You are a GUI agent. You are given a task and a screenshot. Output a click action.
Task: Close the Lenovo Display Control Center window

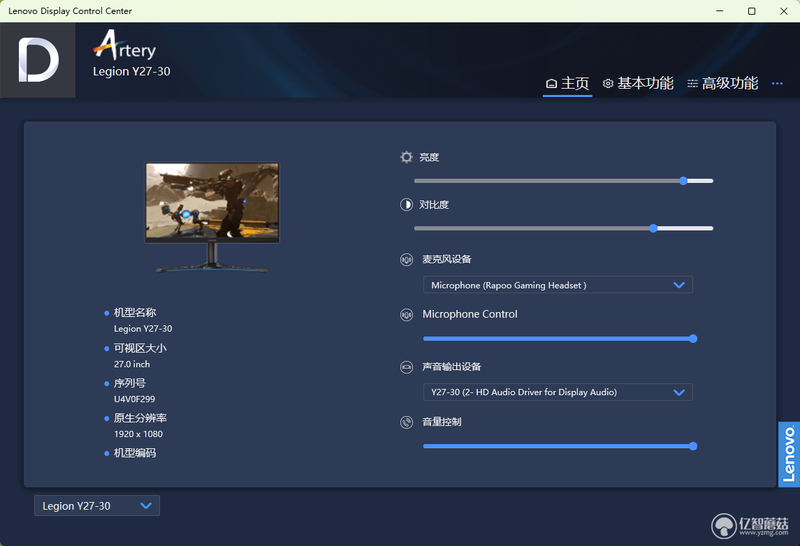(784, 11)
